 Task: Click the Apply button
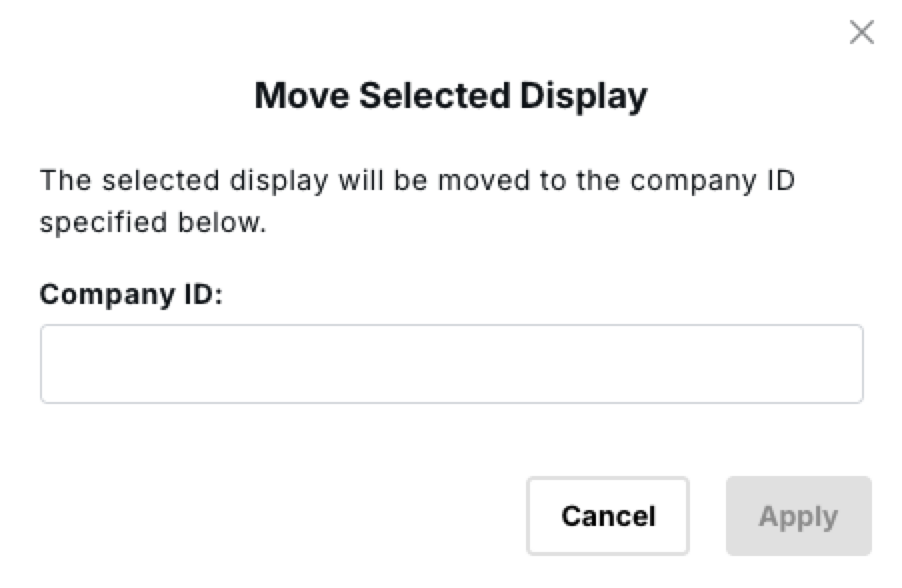tap(798, 516)
